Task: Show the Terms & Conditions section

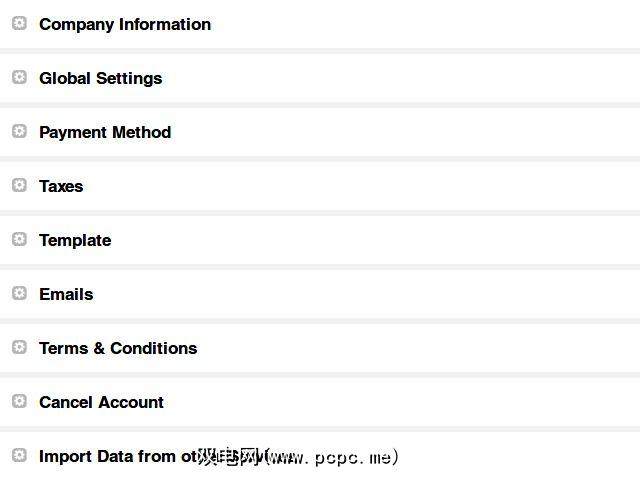Action: pyautogui.click(x=118, y=348)
